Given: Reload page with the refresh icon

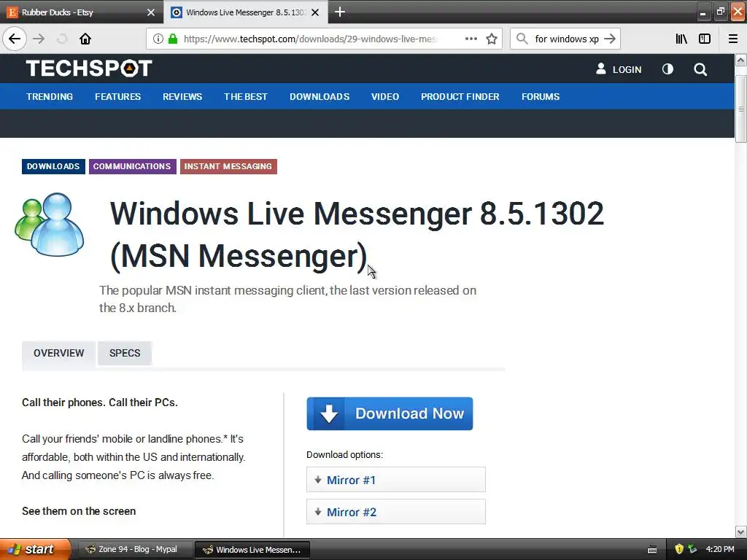Looking at the screenshot, I should coord(62,39).
